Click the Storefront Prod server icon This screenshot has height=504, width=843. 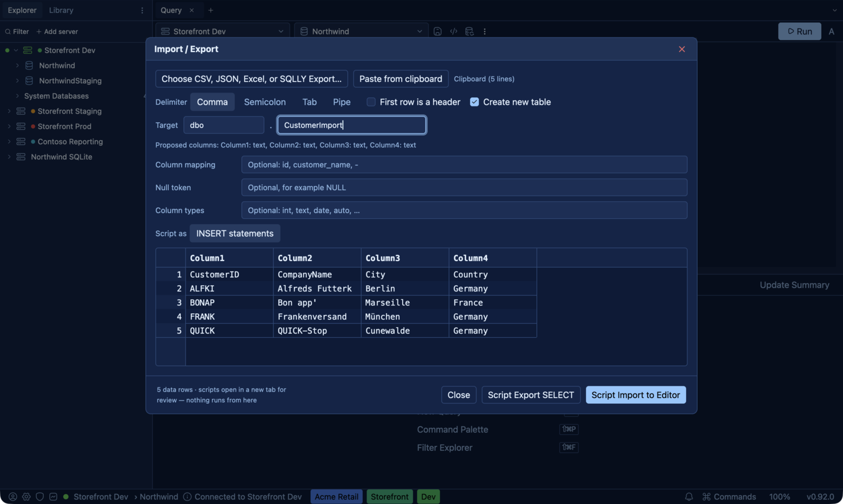click(21, 126)
